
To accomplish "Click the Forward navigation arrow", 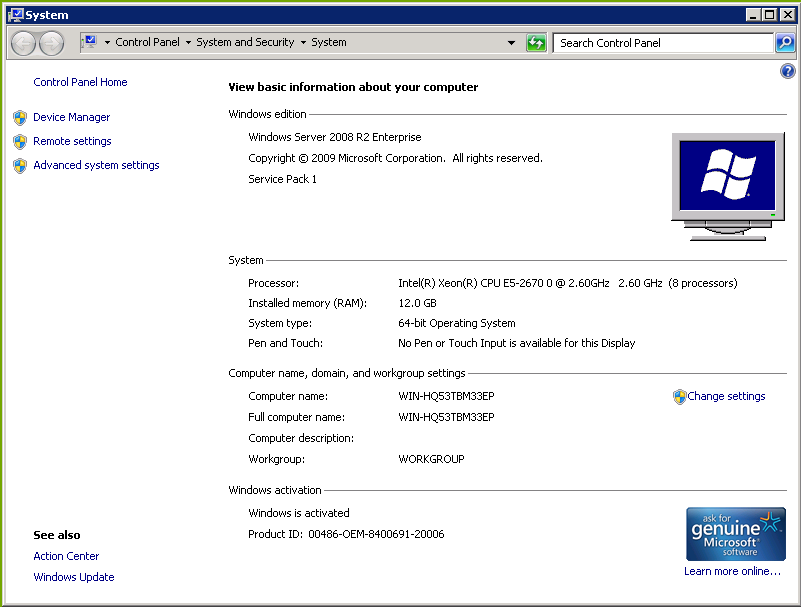I will [x=52, y=43].
